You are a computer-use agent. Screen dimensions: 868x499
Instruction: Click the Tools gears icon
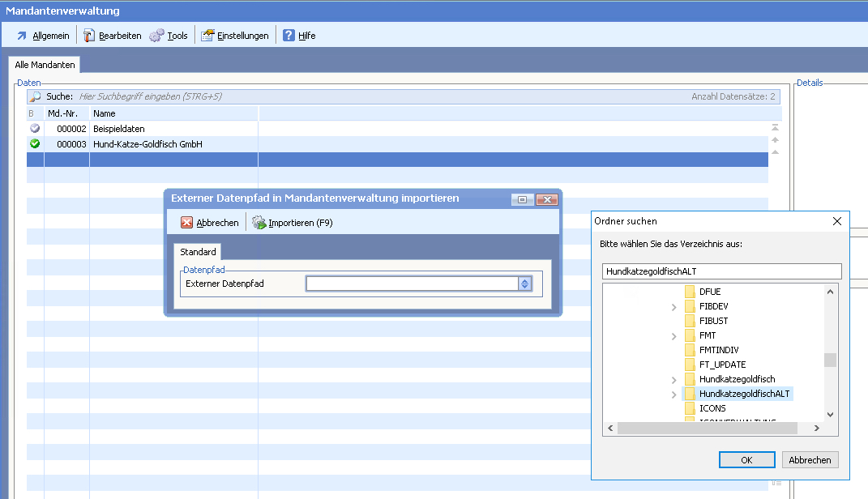[156, 36]
